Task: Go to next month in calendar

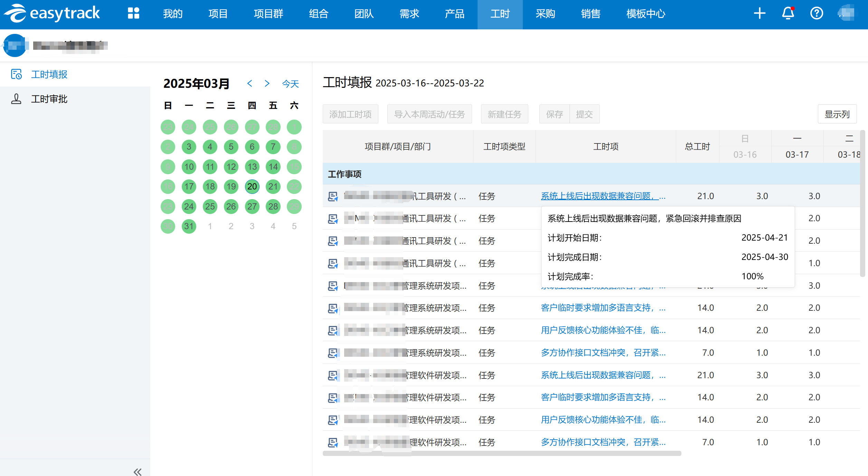Action: tap(267, 83)
